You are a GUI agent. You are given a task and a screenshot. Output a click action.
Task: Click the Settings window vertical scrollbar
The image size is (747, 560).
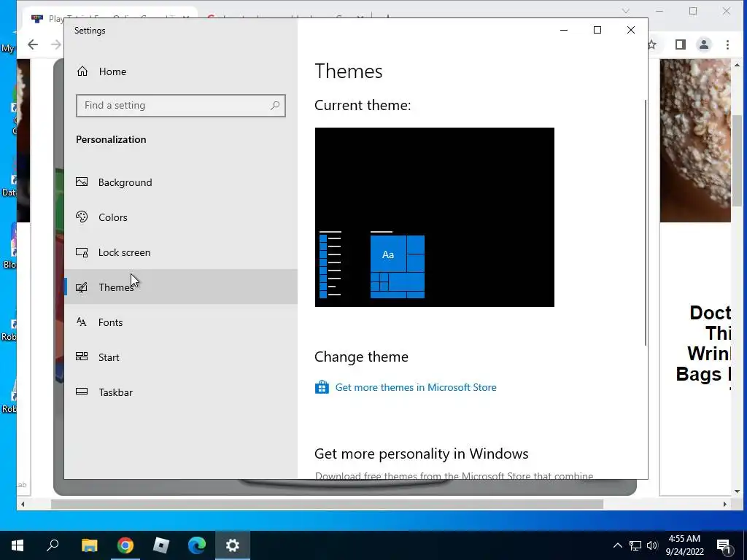click(646, 223)
